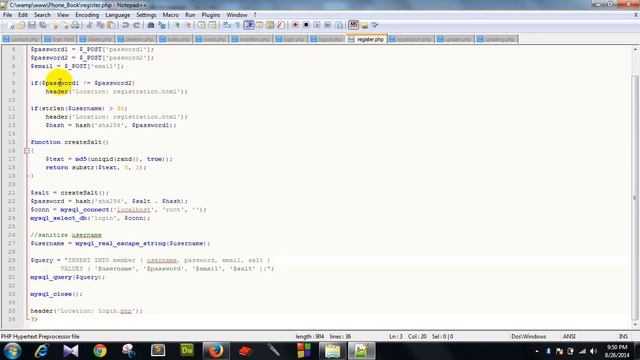Open the Search menu
This screenshot has width=640, height=360.
[x=42, y=15]
